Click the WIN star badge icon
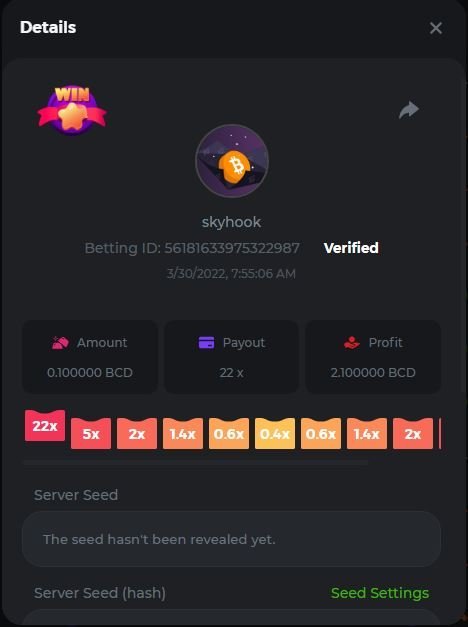468x627 pixels. (72, 110)
